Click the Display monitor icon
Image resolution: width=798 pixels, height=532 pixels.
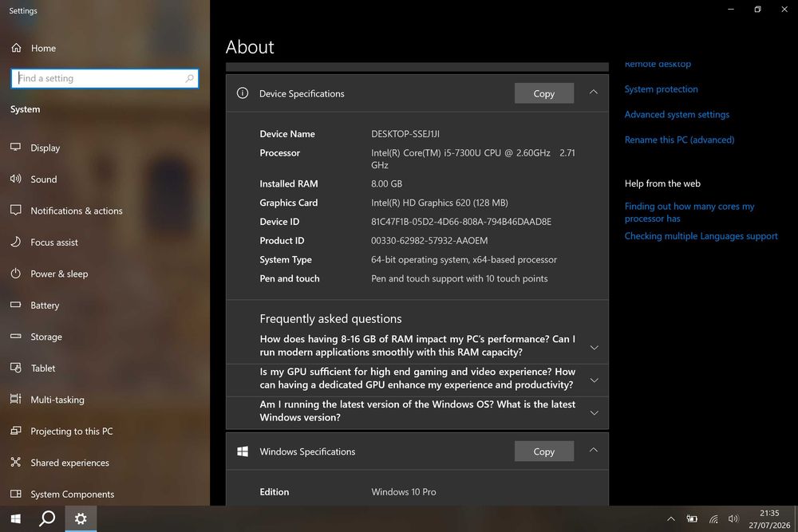tap(16, 147)
